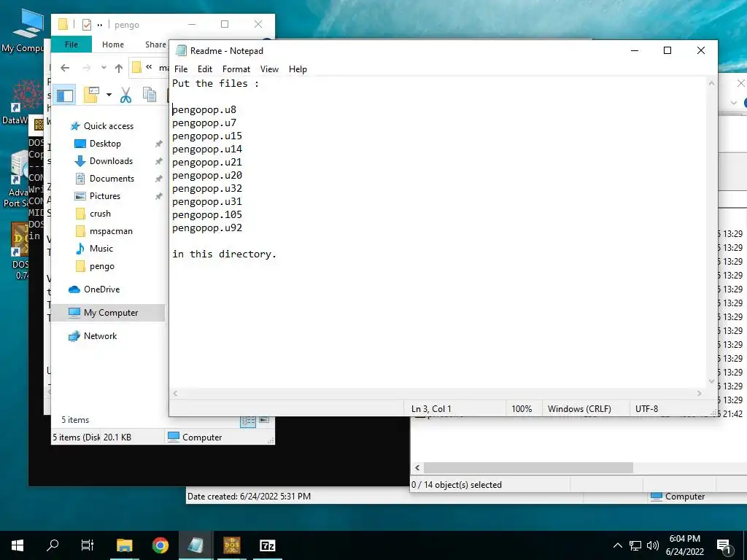Image resolution: width=747 pixels, height=560 pixels.
Task: Click the Quick Access Toolbar properties checkmark icon
Action: [86, 24]
